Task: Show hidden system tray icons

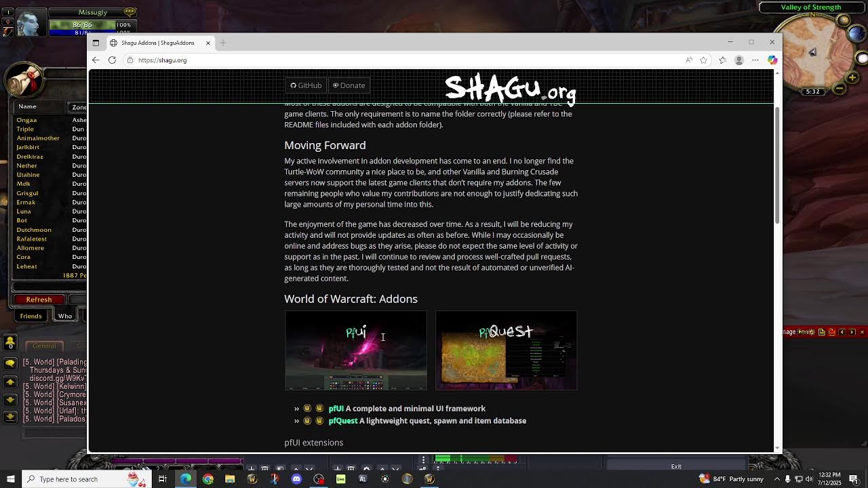Action: click(x=777, y=479)
